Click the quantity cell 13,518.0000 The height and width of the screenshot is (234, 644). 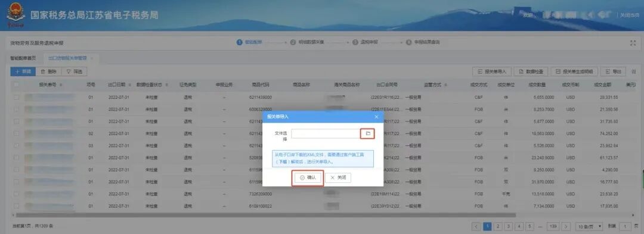tap(543, 194)
